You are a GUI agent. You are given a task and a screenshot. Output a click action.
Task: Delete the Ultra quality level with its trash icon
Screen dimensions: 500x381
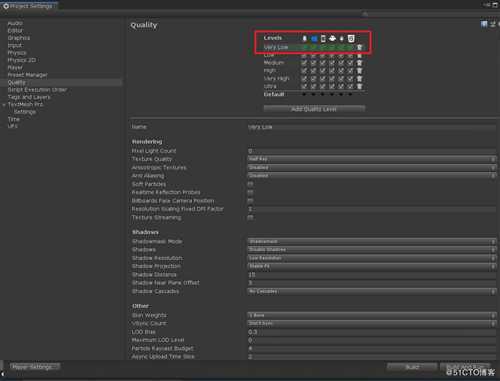click(359, 86)
